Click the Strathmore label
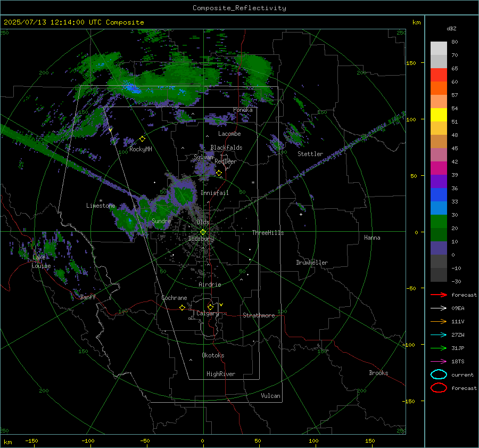This screenshot has width=479, height=448. click(x=259, y=315)
